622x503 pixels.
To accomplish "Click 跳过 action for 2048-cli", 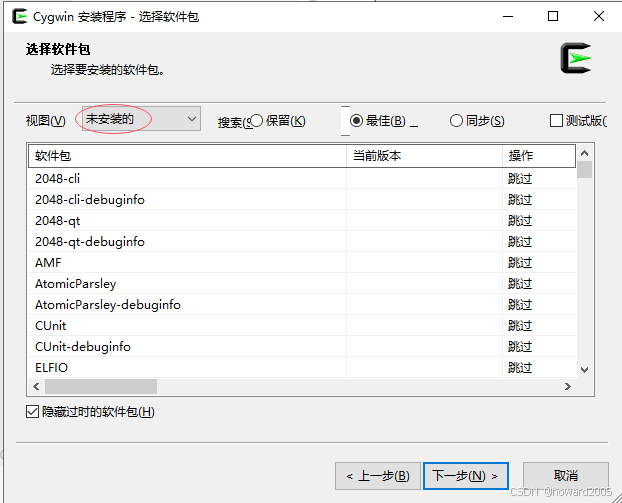I will pyautogui.click(x=520, y=179).
